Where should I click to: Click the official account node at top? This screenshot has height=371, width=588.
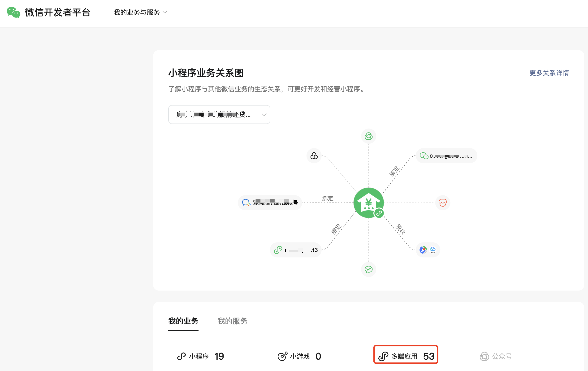pyautogui.click(x=368, y=136)
